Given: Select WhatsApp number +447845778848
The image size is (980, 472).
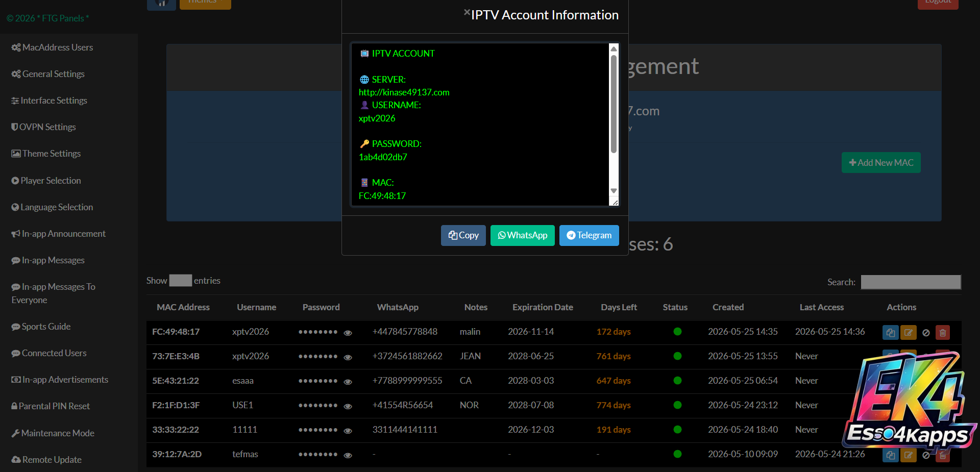Looking at the screenshot, I should (405, 332).
